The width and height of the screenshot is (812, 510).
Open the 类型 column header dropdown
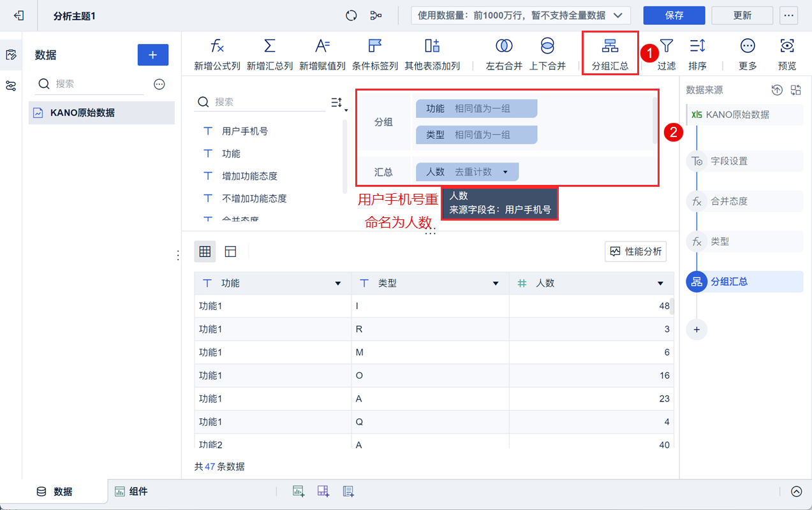[x=496, y=284]
